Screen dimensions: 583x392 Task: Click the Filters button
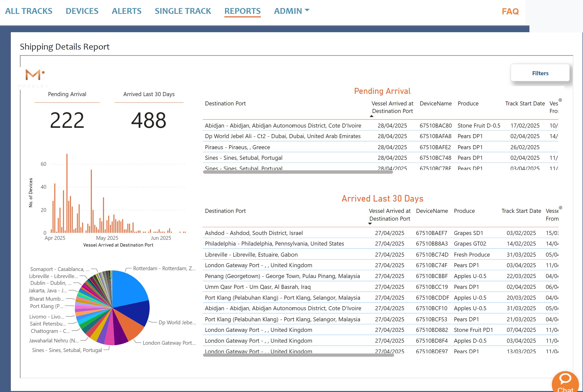[540, 73]
